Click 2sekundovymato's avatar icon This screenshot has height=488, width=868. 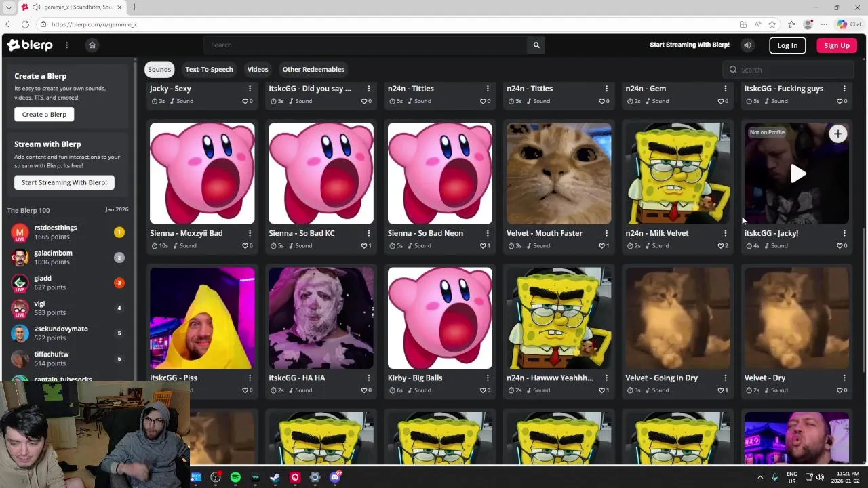(x=20, y=333)
